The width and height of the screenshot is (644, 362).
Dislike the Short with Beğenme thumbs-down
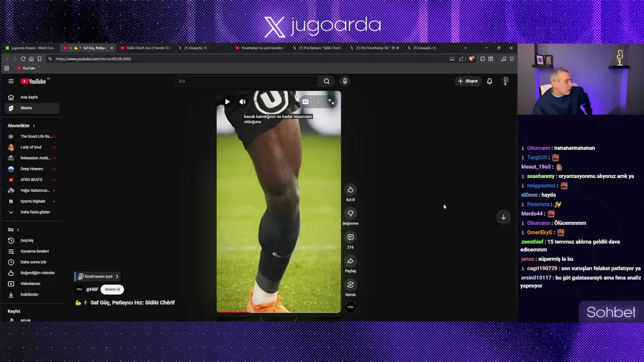tap(350, 213)
